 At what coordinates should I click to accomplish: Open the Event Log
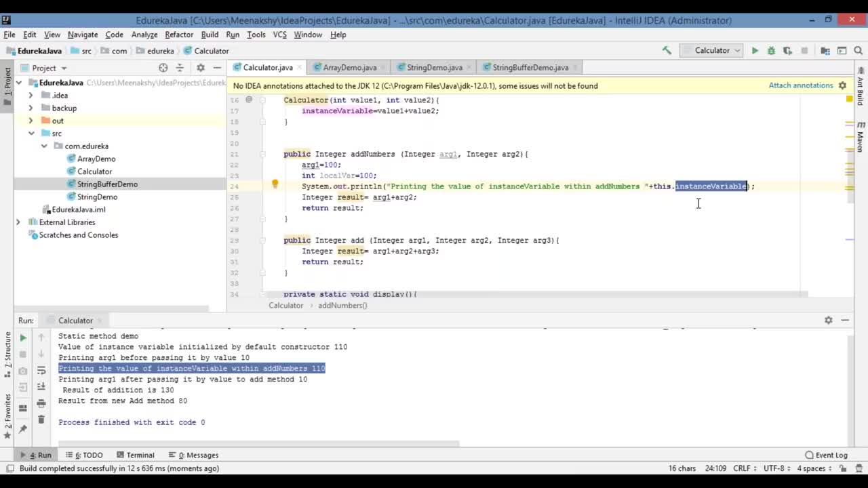pos(826,455)
